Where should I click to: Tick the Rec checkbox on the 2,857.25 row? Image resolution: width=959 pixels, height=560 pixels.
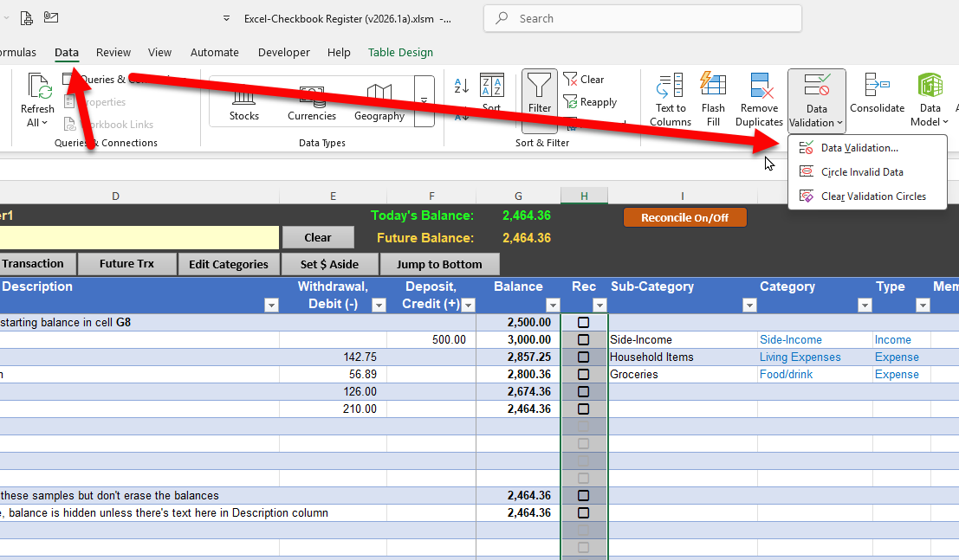[583, 357]
